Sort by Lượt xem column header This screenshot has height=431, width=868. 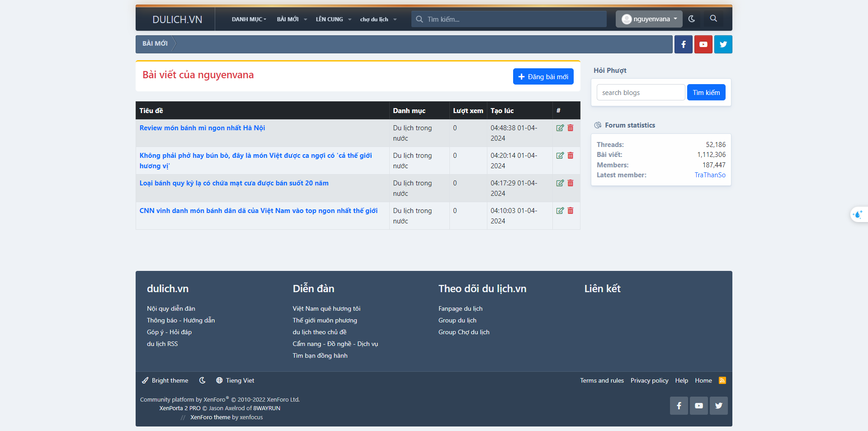468,110
